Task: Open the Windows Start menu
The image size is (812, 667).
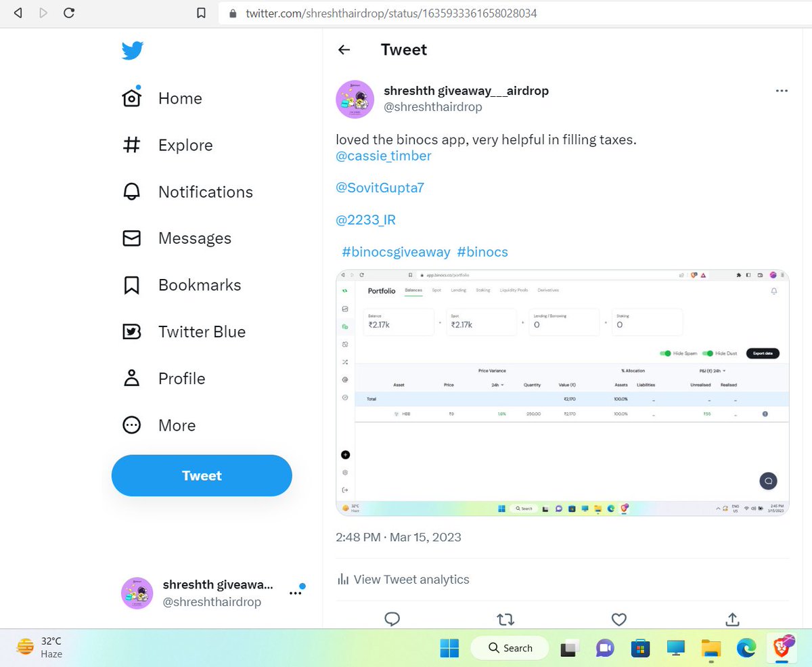Action: pos(449,648)
